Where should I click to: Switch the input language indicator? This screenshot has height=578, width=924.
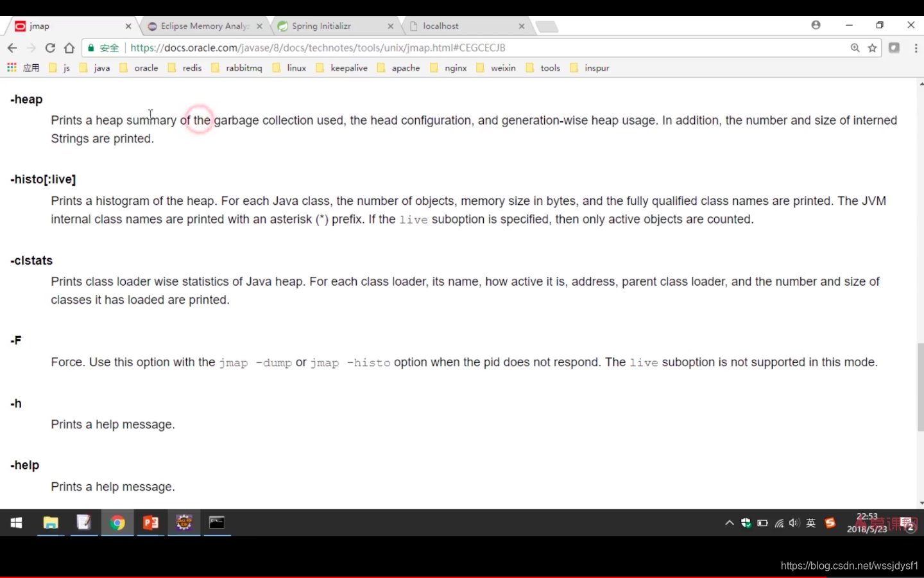point(811,523)
